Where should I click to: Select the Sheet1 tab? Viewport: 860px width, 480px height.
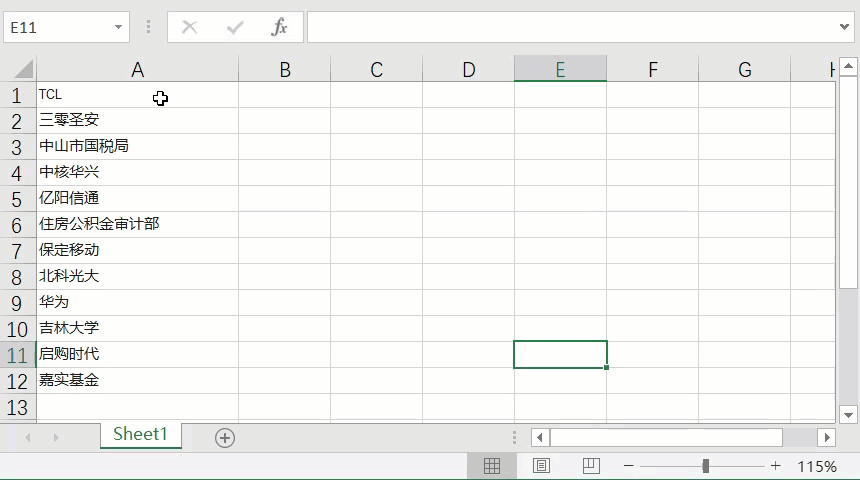click(x=140, y=434)
